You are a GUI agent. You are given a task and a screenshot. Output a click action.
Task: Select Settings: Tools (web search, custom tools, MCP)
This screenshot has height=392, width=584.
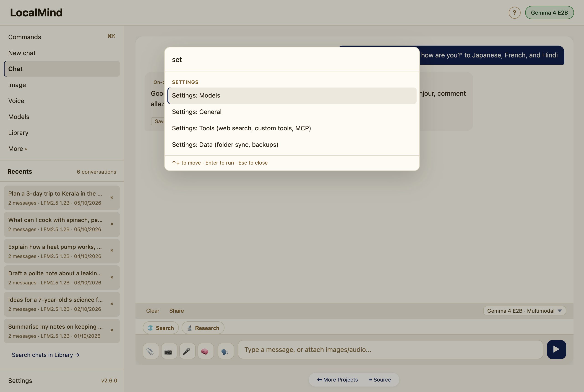(292, 128)
